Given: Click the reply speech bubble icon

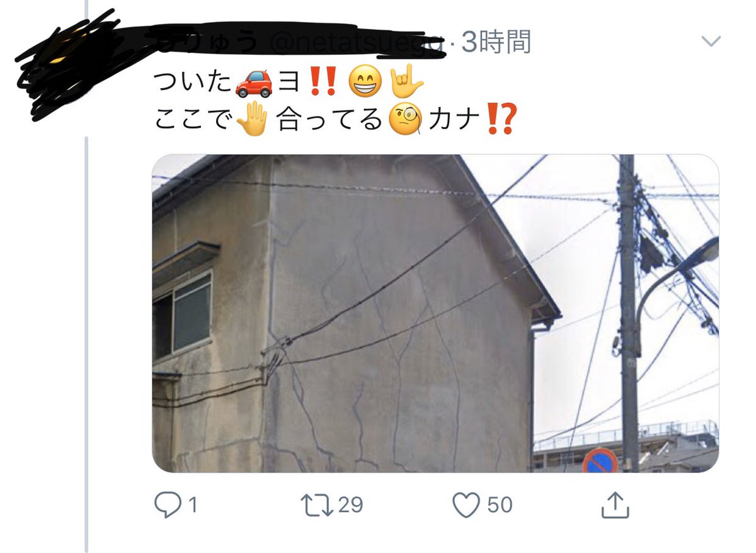Looking at the screenshot, I should [168, 505].
